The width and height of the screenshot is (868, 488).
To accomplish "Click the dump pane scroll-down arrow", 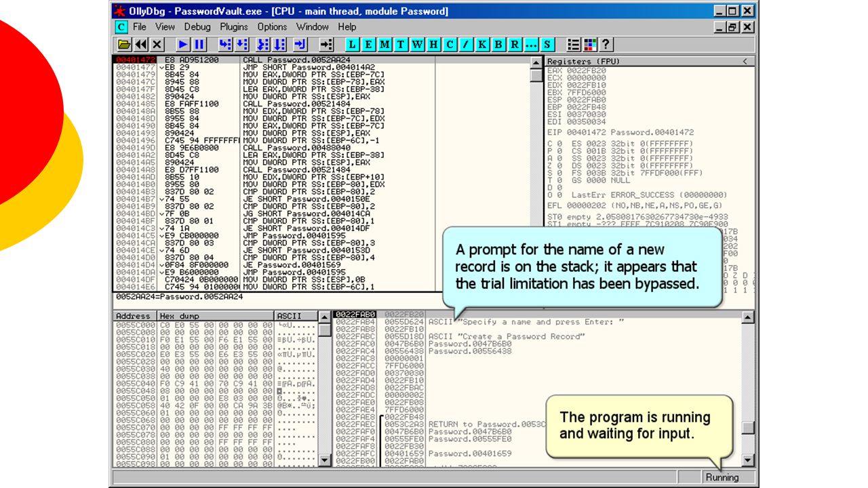I will [325, 460].
